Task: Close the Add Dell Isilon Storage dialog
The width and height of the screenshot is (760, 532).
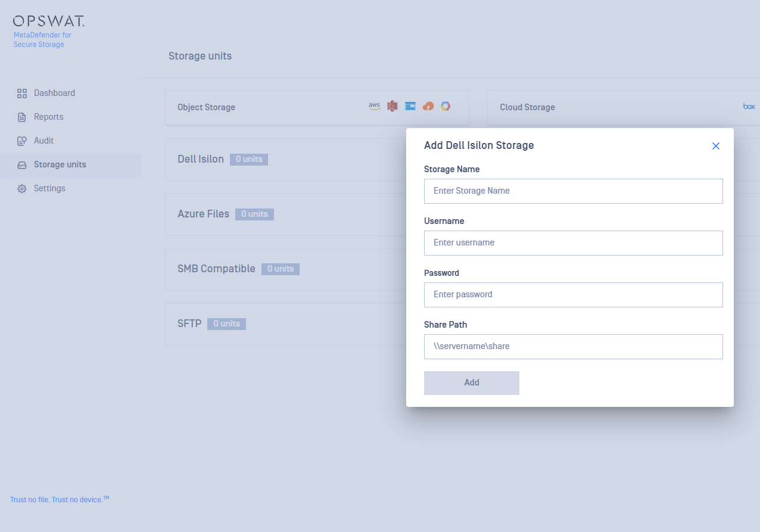Action: [716, 146]
